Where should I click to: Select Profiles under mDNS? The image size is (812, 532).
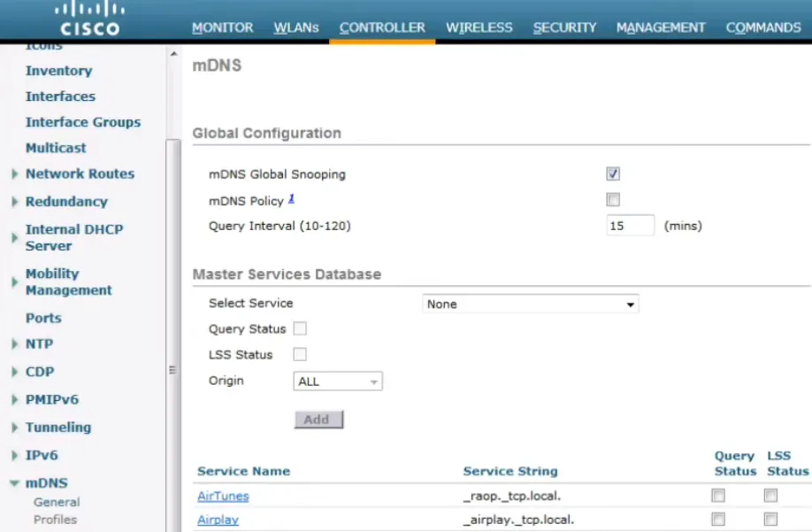click(x=55, y=520)
